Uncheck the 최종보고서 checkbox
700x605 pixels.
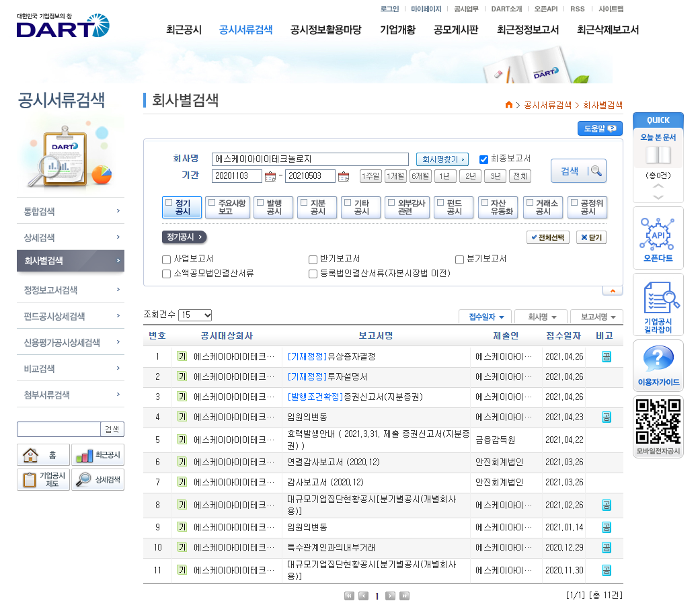tap(483, 159)
